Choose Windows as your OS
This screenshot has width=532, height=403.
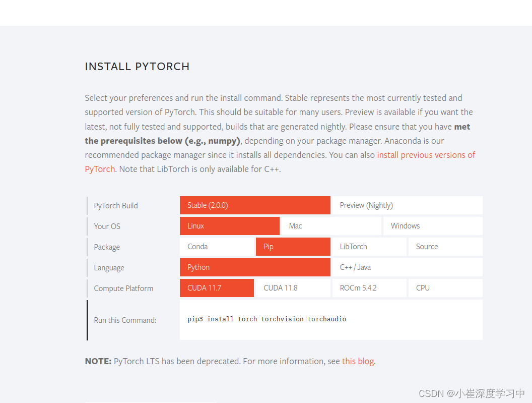(x=432, y=225)
